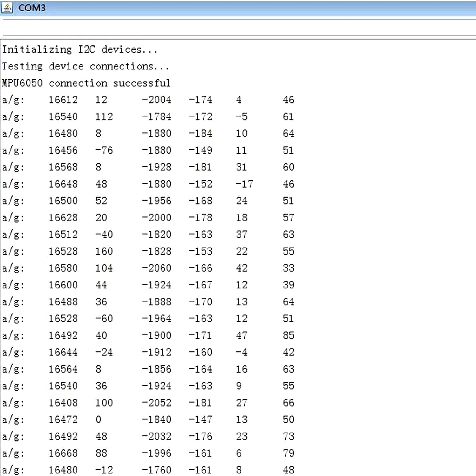Click the serial output display area
Screen dimensions: 476x476
click(238, 254)
